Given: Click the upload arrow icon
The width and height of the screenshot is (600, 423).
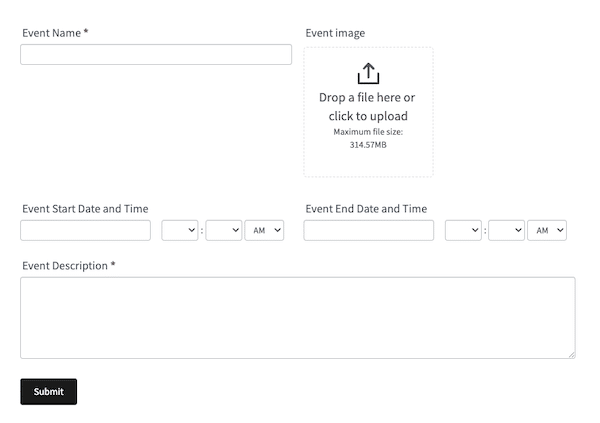Looking at the screenshot, I should tap(368, 73).
